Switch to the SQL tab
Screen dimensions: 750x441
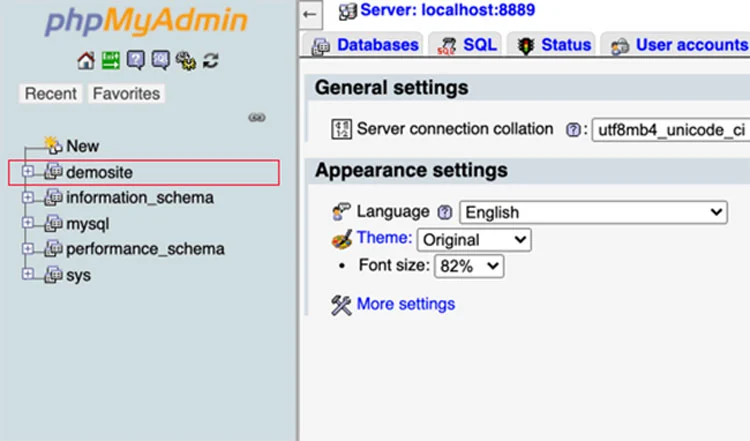465,44
